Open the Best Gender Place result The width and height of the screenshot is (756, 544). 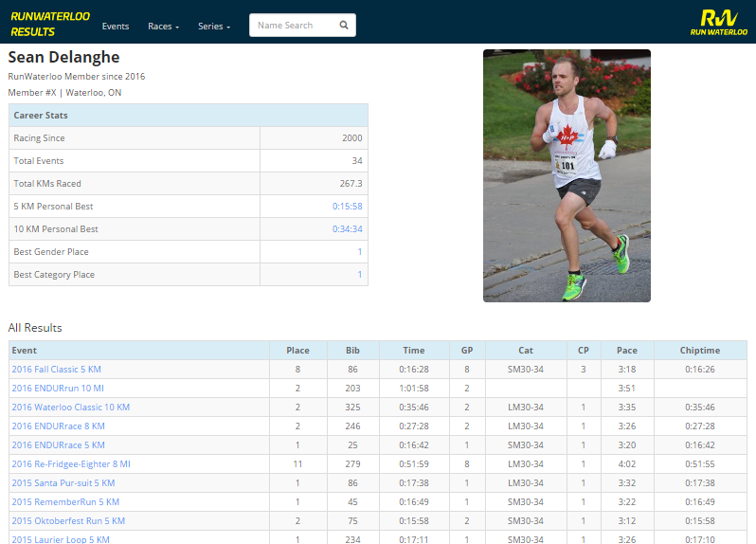(360, 252)
